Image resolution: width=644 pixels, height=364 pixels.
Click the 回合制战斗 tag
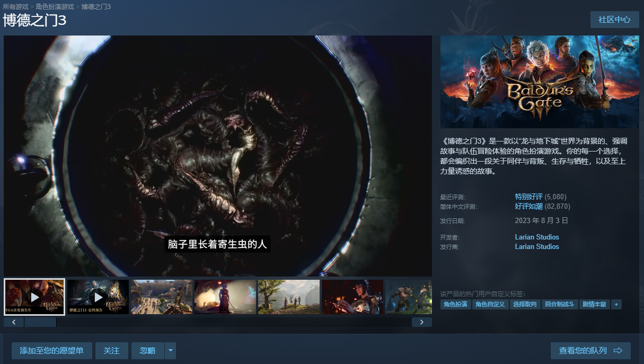point(559,304)
